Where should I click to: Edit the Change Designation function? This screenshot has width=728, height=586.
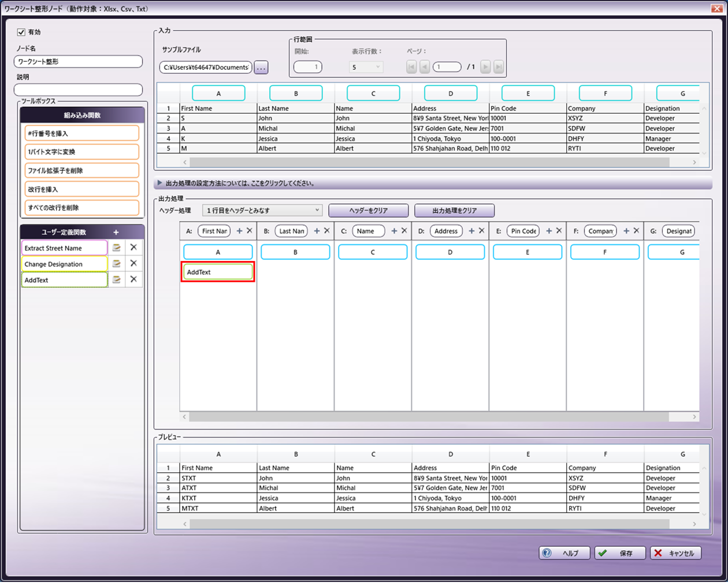click(x=117, y=264)
